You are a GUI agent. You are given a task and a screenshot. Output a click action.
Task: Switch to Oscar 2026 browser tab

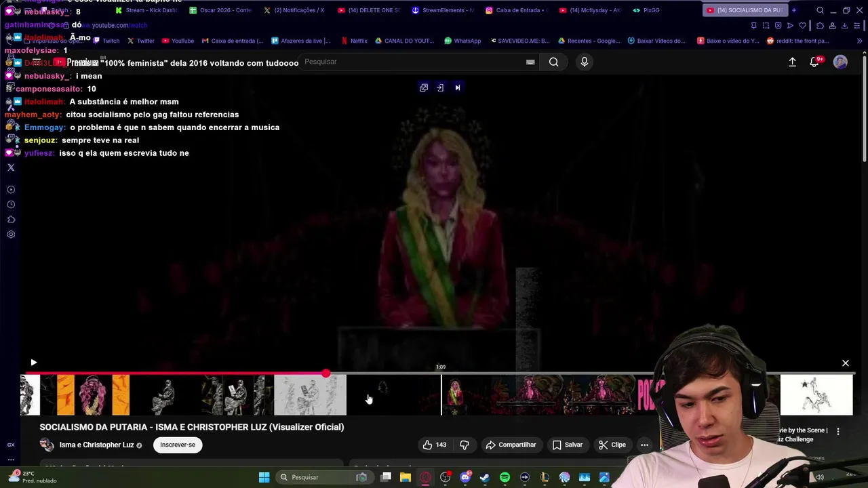(220, 10)
